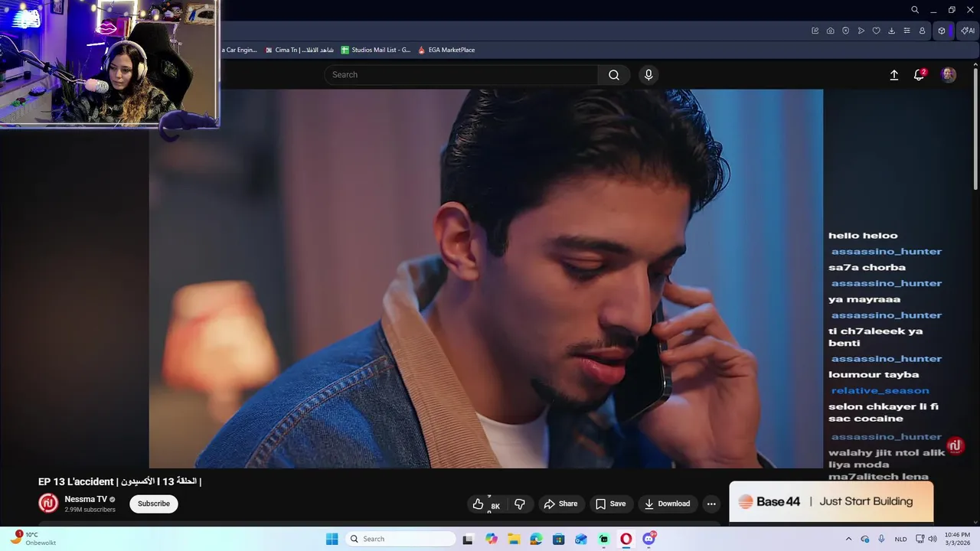Open the weather widget showing 10°C

(x=33, y=539)
